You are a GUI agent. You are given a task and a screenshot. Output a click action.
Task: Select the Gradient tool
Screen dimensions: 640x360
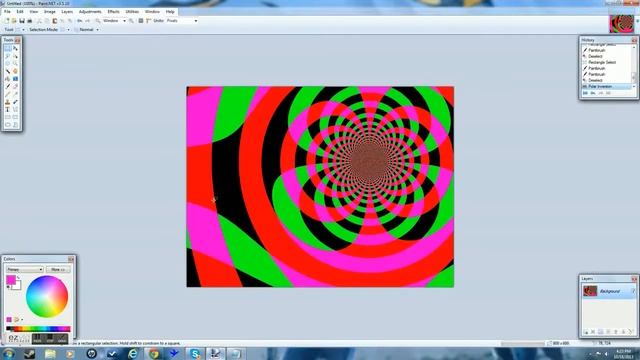click(x=15, y=78)
